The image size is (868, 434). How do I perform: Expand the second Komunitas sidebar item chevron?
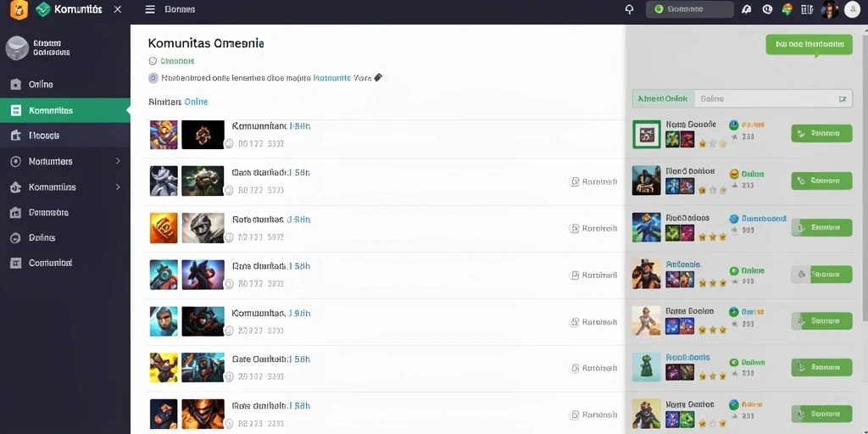tap(118, 187)
